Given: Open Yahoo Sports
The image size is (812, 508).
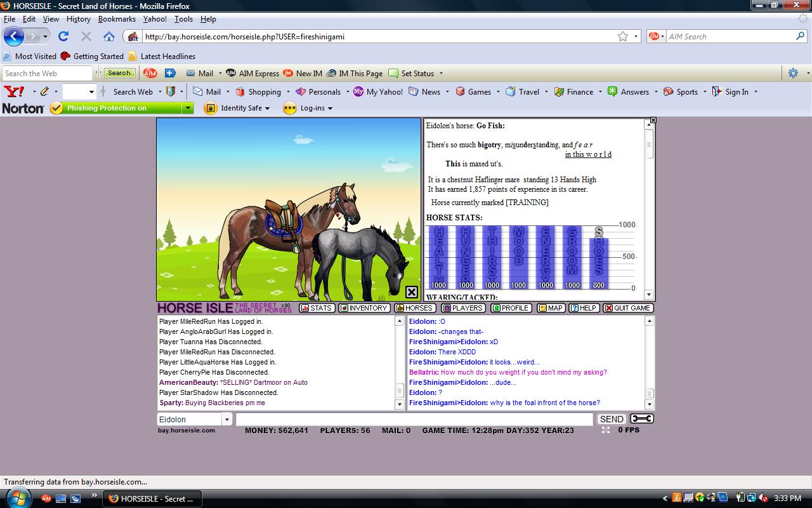Looking at the screenshot, I should 681,91.
